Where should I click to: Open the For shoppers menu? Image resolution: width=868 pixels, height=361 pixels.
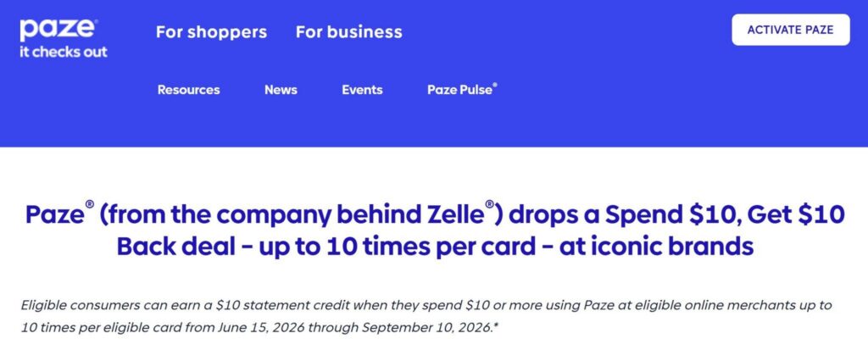pyautogui.click(x=211, y=32)
